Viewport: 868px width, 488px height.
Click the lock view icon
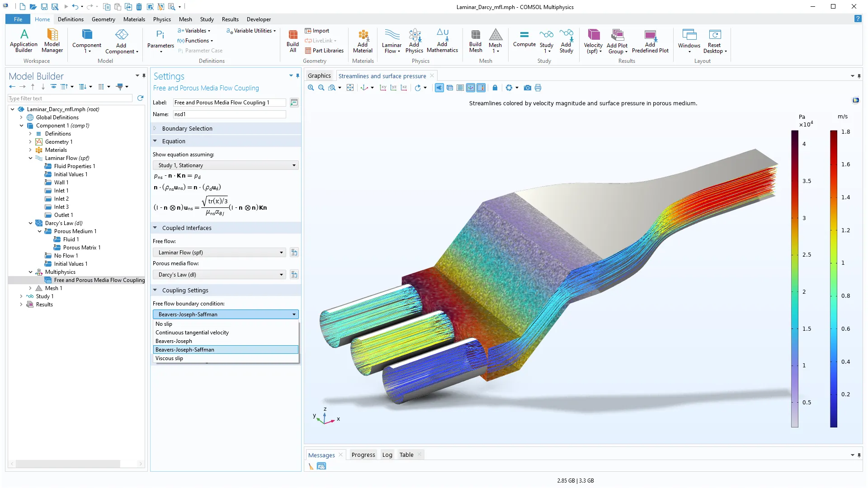point(495,88)
